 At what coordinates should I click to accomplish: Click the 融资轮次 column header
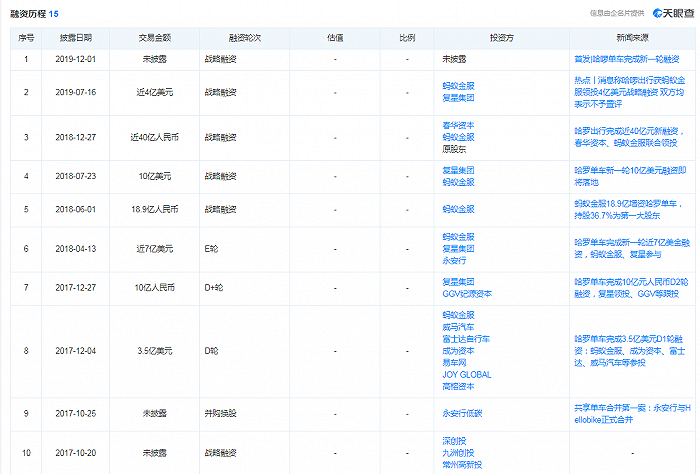coord(245,38)
